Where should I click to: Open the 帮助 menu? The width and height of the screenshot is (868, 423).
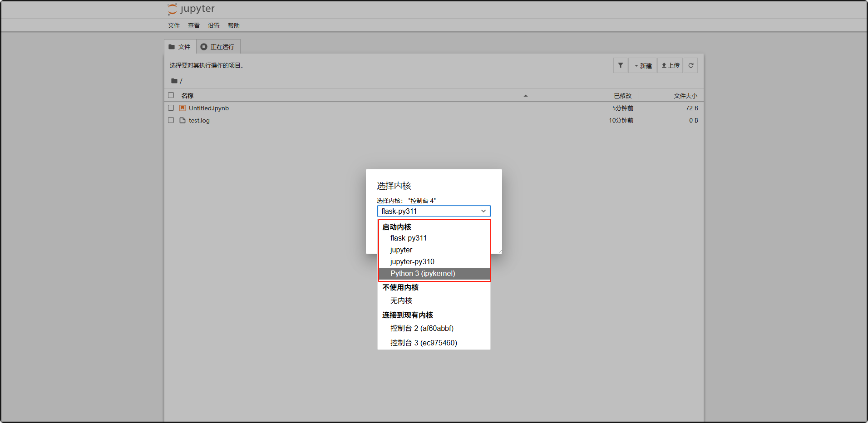tap(234, 25)
